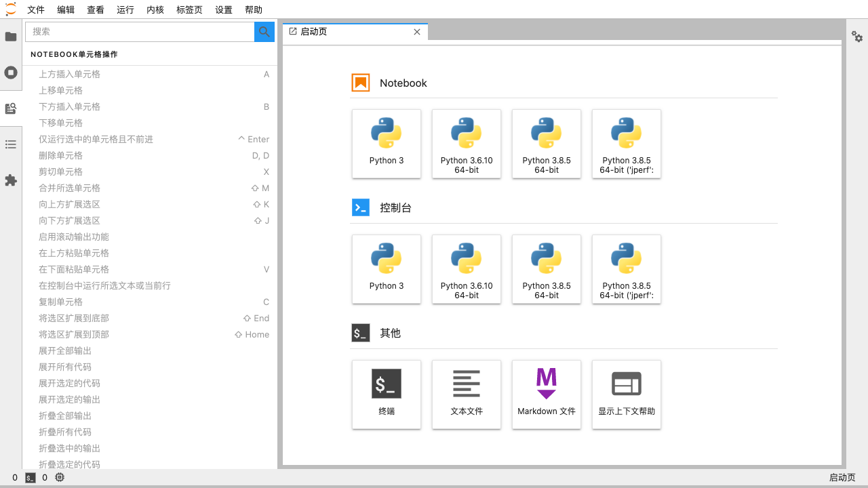This screenshot has width=868, height=488.
Task: Create a new Markdown file
Action: click(x=547, y=394)
